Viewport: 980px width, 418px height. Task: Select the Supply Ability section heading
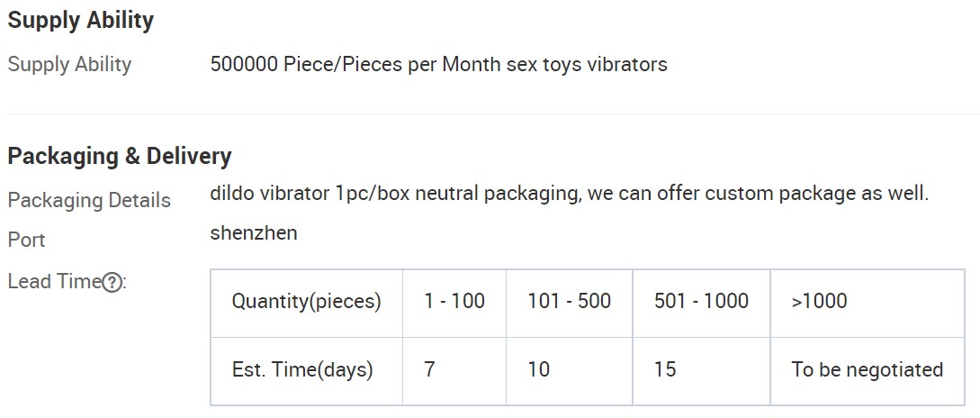pos(81,21)
